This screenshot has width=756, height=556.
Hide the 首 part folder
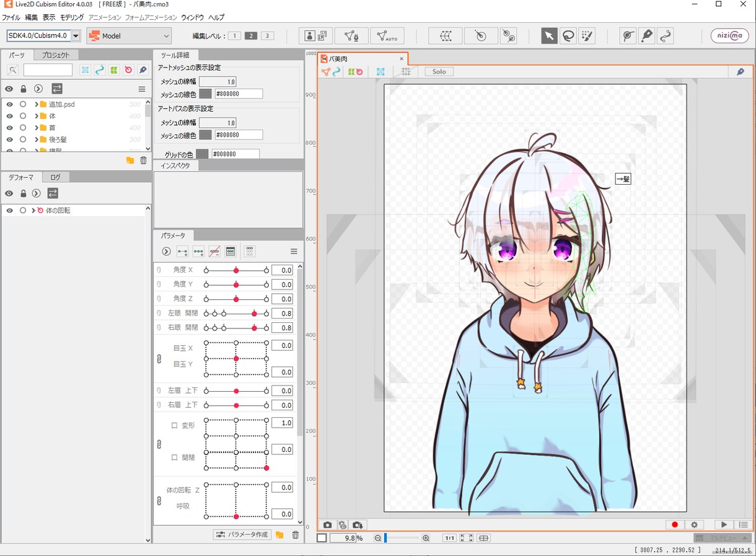click(x=10, y=128)
